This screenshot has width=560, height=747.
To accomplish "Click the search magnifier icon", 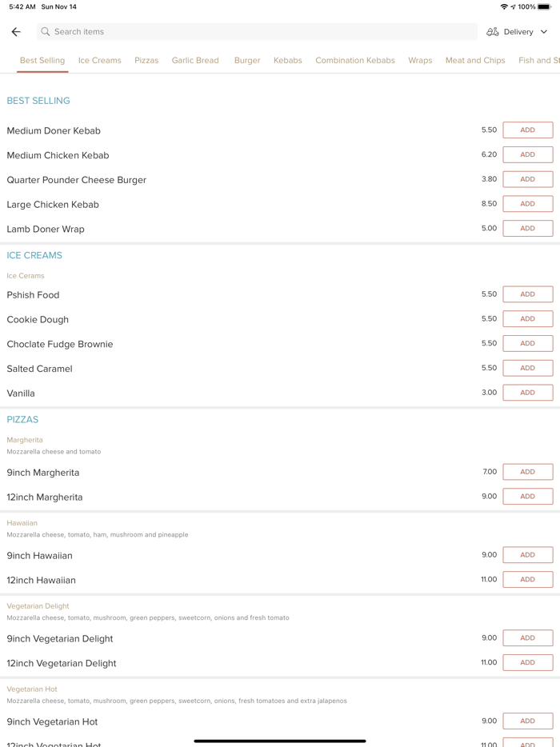I will pyautogui.click(x=46, y=32).
